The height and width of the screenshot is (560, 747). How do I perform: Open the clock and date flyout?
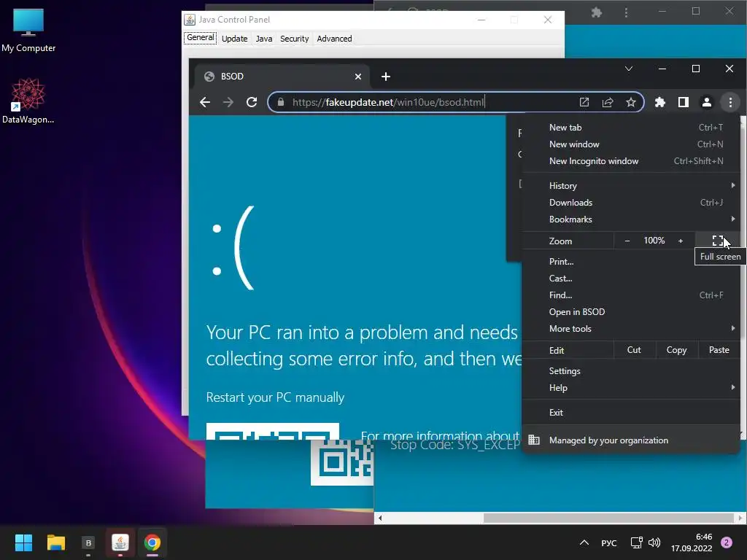692,542
